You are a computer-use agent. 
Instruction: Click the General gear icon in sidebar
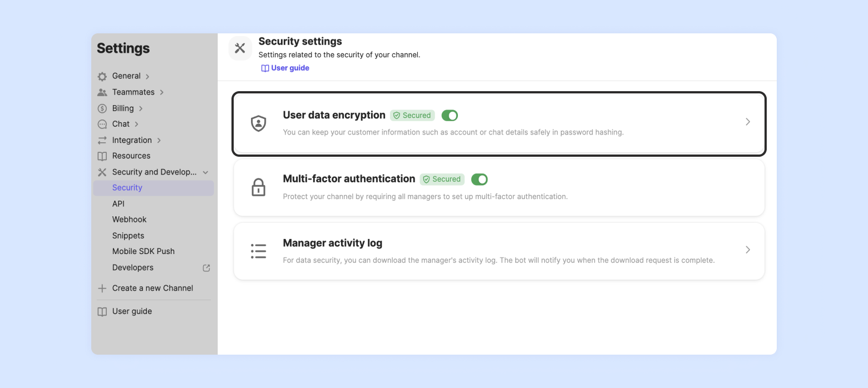pyautogui.click(x=102, y=76)
